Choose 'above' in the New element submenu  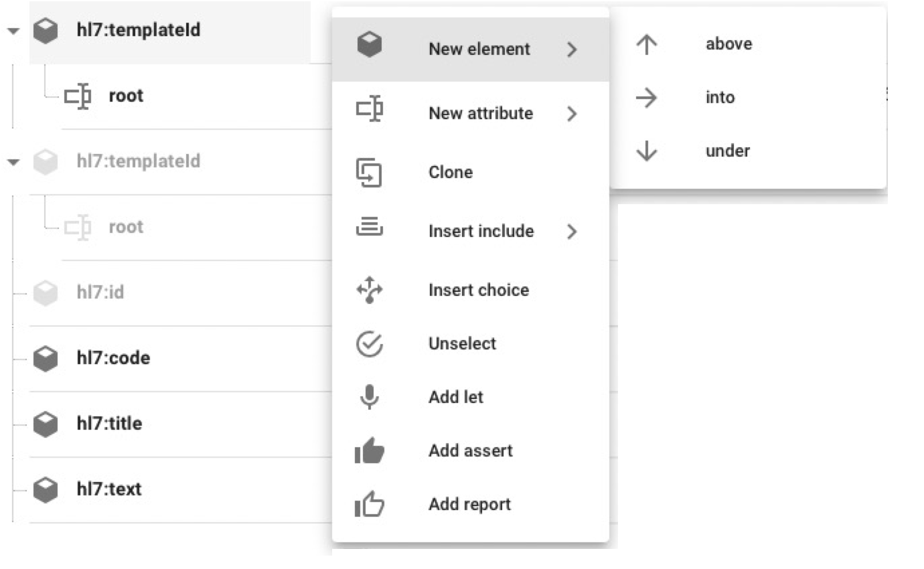[x=728, y=44]
